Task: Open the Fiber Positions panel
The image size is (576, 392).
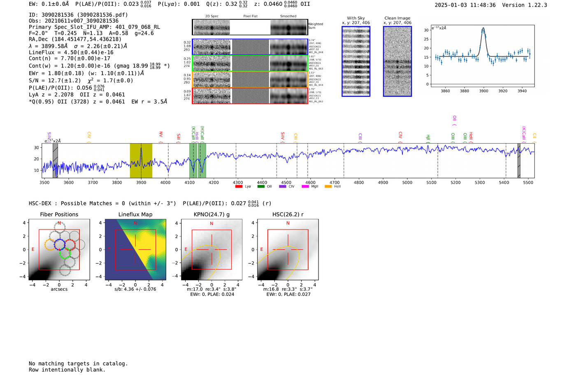Action: point(59,250)
